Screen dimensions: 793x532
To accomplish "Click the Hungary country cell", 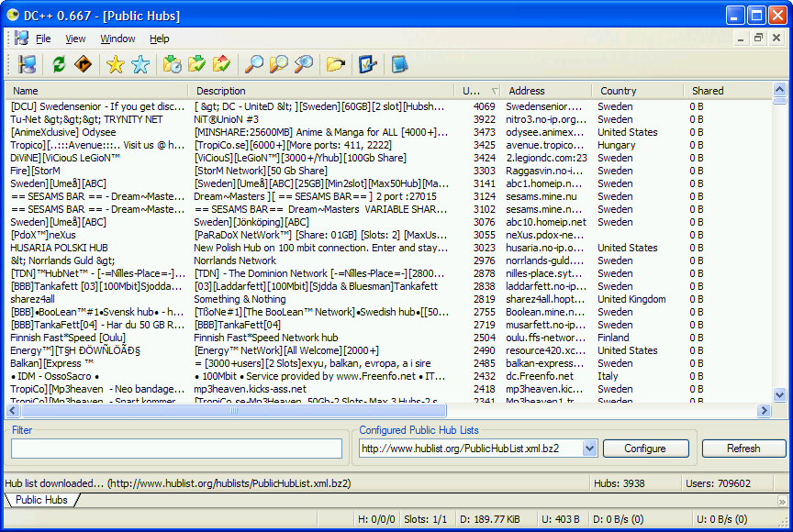I will pyautogui.click(x=616, y=145).
